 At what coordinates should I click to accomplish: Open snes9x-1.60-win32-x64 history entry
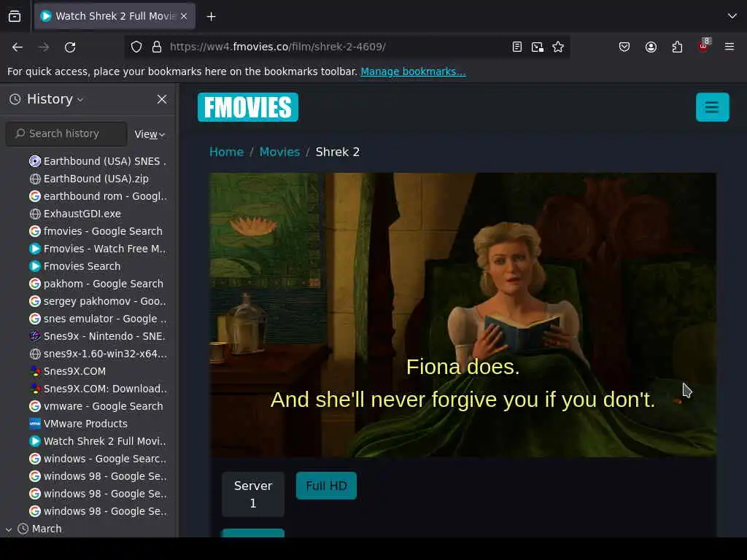pyautogui.click(x=98, y=354)
